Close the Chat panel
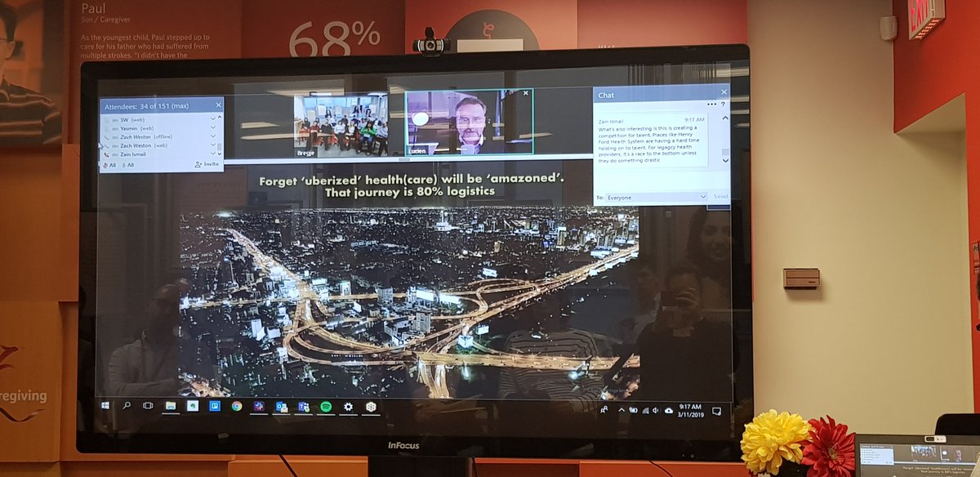980x477 pixels. click(x=723, y=94)
